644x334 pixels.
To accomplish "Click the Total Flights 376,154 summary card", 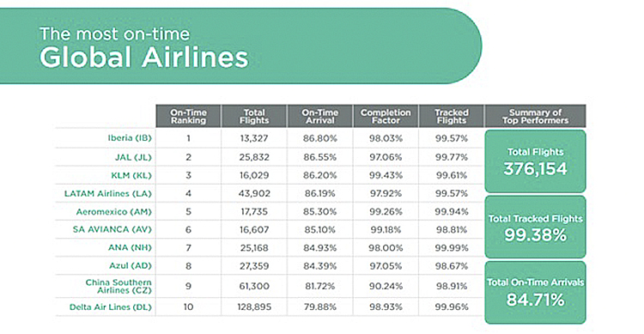I will click(535, 161).
